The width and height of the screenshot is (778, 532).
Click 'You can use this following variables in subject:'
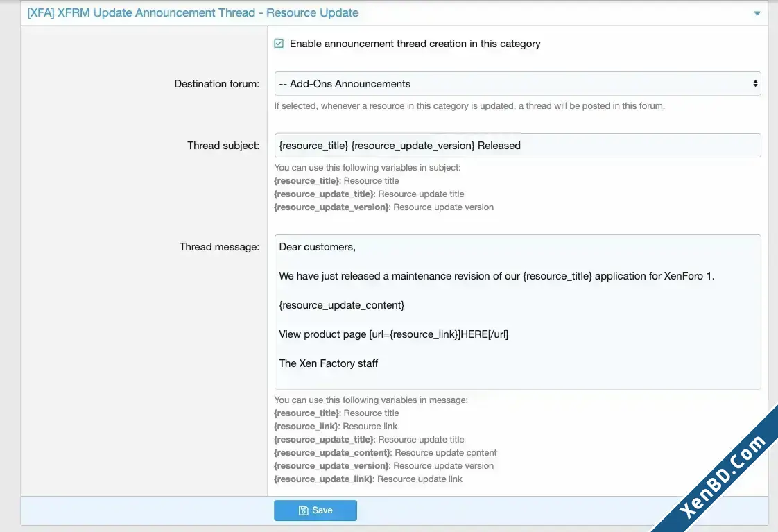[x=368, y=168]
